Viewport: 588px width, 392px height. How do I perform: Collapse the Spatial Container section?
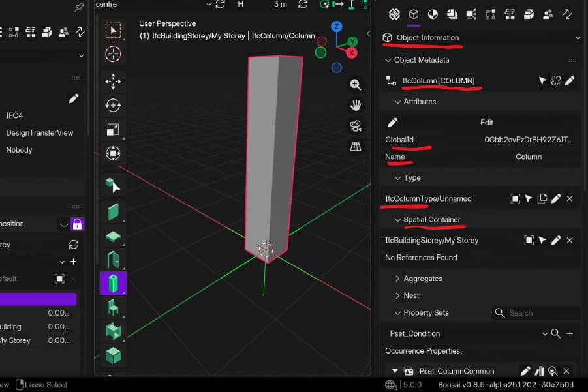427,219
